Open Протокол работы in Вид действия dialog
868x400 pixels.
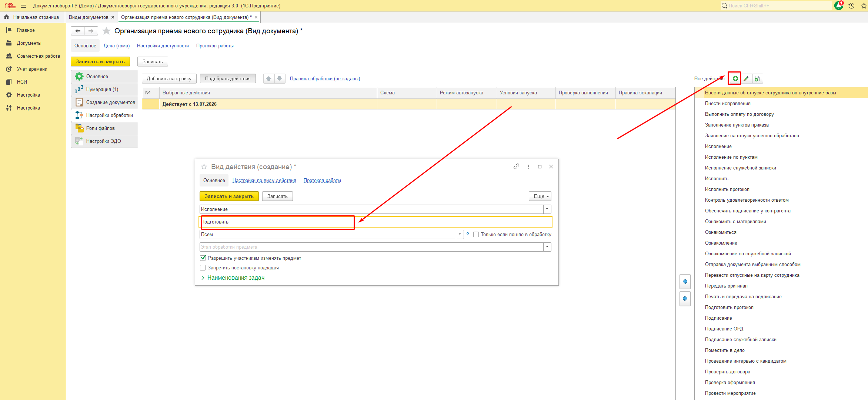[x=322, y=180]
